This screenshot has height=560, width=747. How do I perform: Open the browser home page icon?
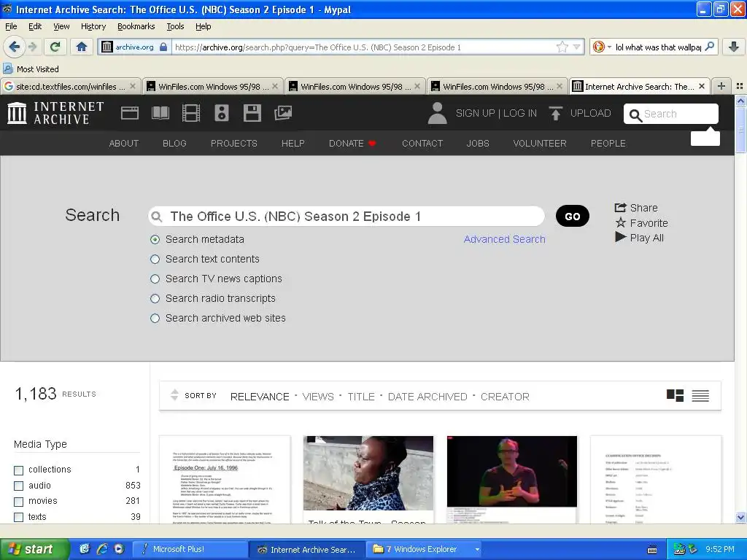pos(82,47)
